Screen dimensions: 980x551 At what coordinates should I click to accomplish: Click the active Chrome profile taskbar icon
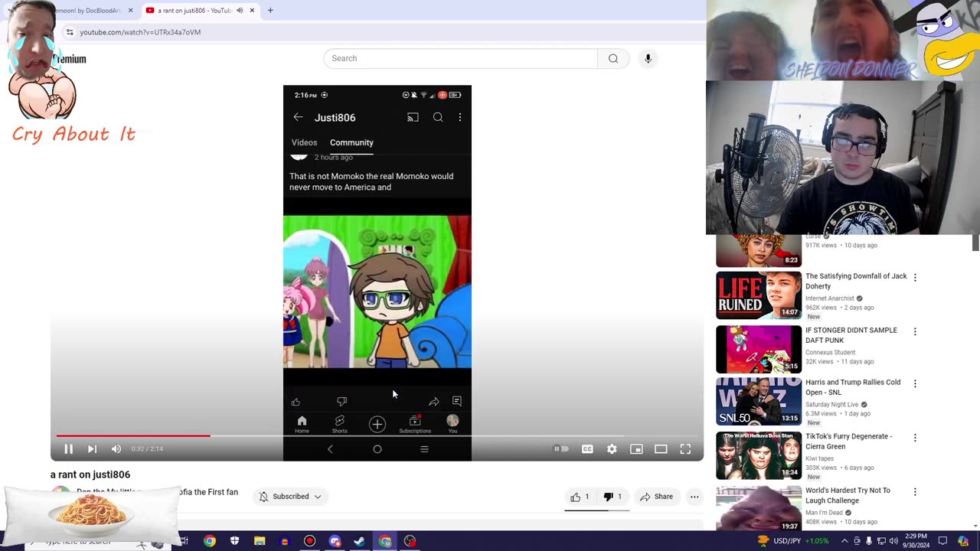[x=385, y=541]
